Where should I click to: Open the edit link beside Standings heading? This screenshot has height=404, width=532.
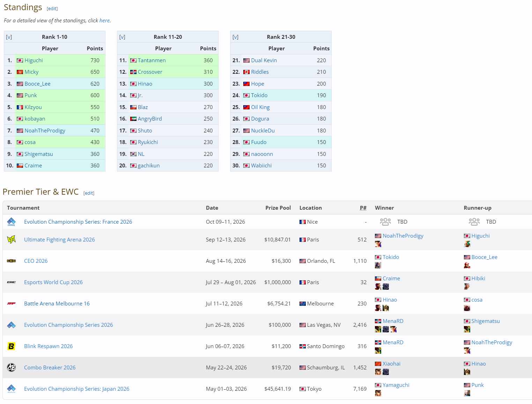click(x=52, y=8)
